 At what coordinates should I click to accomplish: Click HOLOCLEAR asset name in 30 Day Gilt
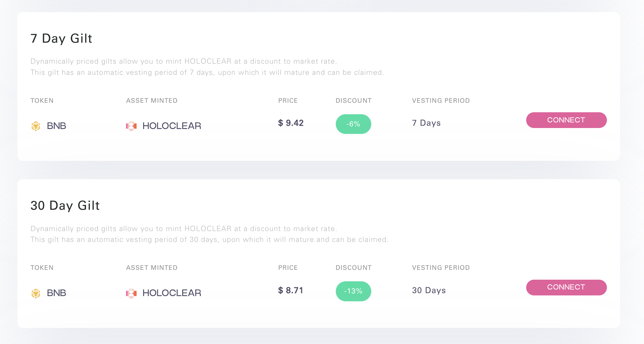[172, 293]
